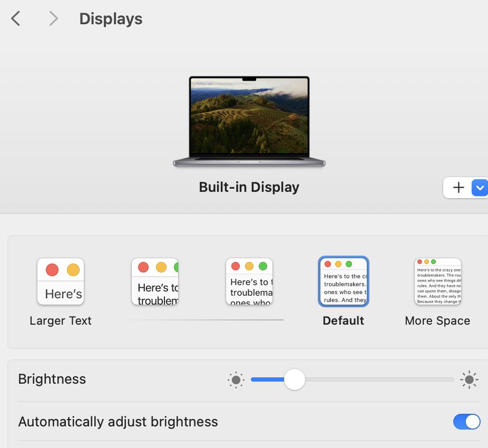
Task: Pick the middle display resolution preset
Action: (x=249, y=281)
